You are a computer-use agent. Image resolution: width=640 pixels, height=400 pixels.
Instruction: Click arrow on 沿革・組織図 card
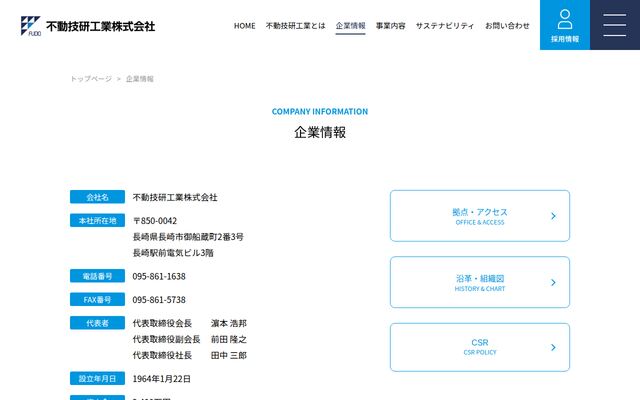[553, 282]
